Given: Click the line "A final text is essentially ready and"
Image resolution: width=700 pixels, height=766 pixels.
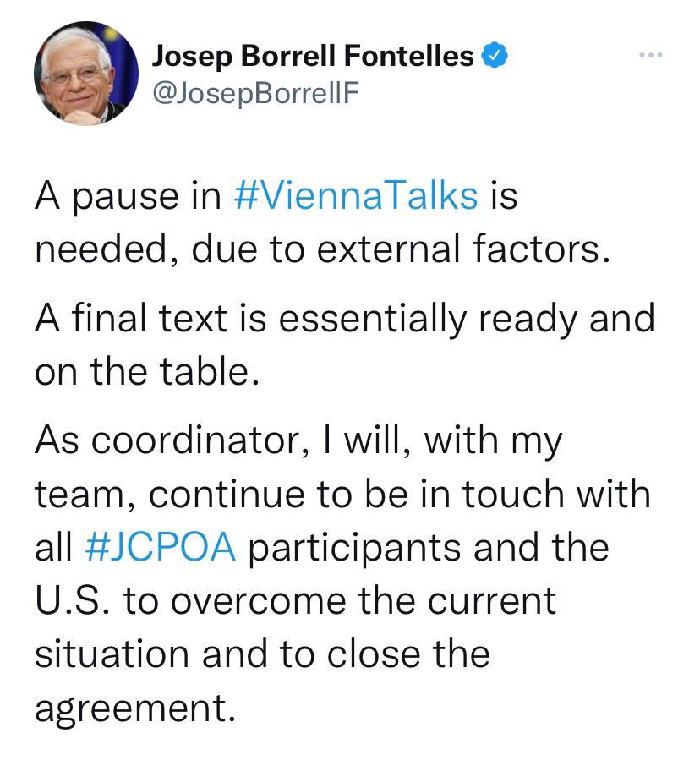Looking at the screenshot, I should point(345,319).
